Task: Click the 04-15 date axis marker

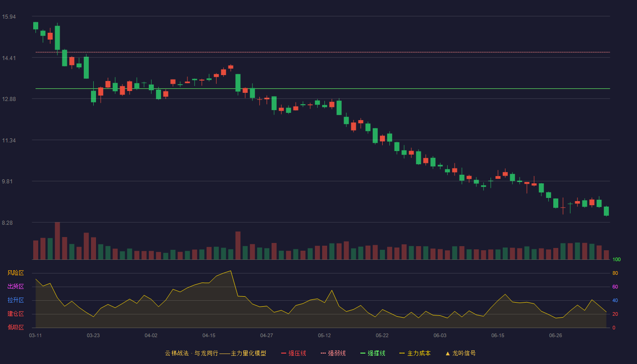Action: click(209, 335)
